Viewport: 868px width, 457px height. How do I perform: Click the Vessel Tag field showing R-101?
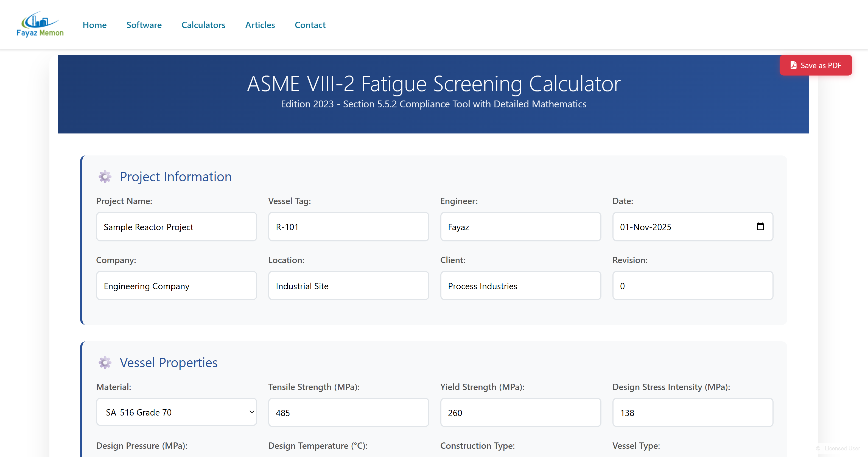click(348, 227)
